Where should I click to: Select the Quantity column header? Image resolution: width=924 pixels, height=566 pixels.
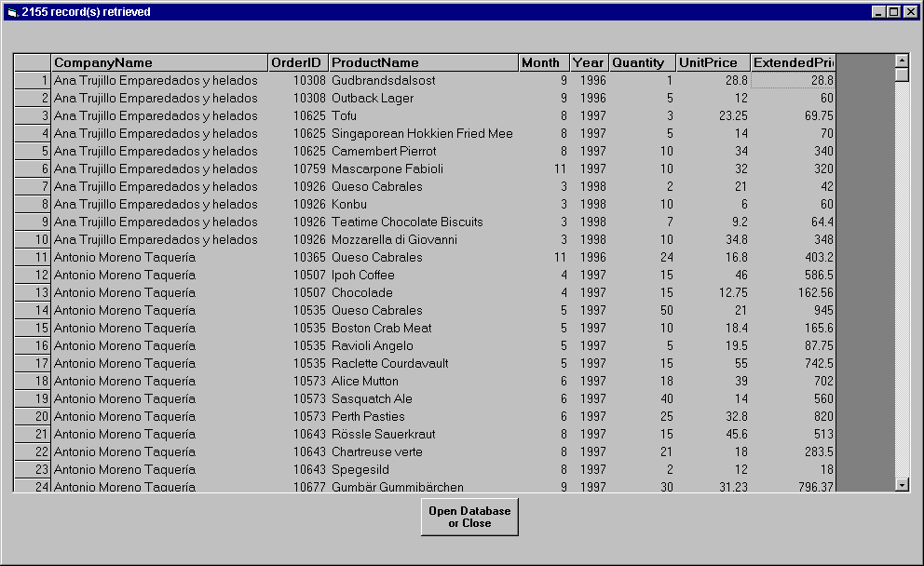click(643, 62)
